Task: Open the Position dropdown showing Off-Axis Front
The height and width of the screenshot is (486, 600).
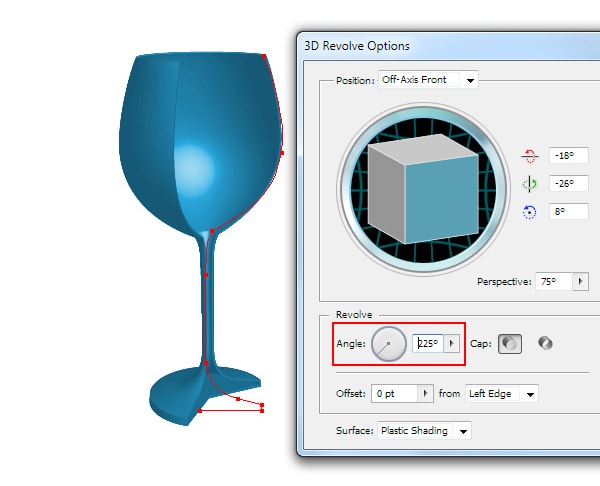Action: pos(428,80)
